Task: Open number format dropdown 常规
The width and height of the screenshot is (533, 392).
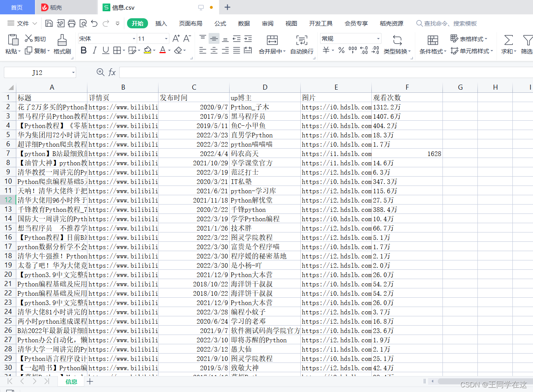Action: pyautogui.click(x=378, y=38)
